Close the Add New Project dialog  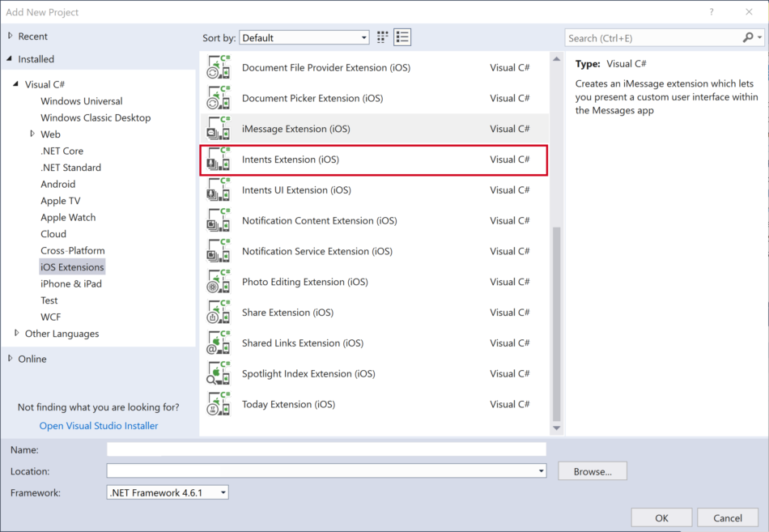[749, 12]
